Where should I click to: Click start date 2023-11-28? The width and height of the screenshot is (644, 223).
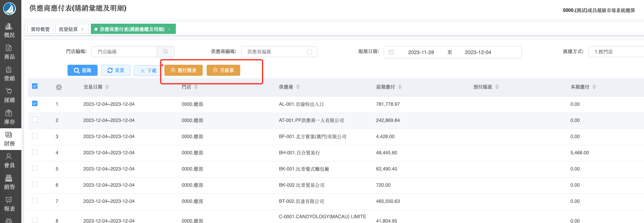pos(421,52)
